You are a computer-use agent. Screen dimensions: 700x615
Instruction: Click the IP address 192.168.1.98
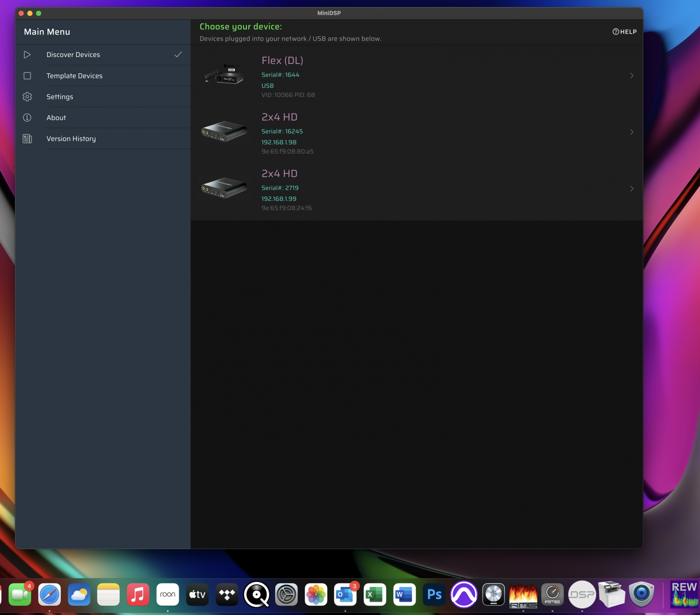(x=279, y=142)
